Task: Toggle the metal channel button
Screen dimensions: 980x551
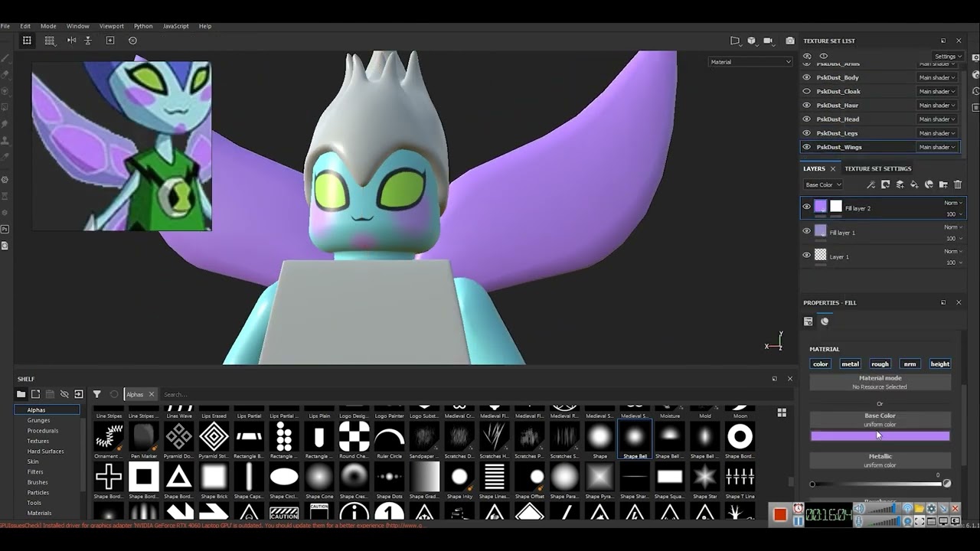Action: pyautogui.click(x=851, y=364)
